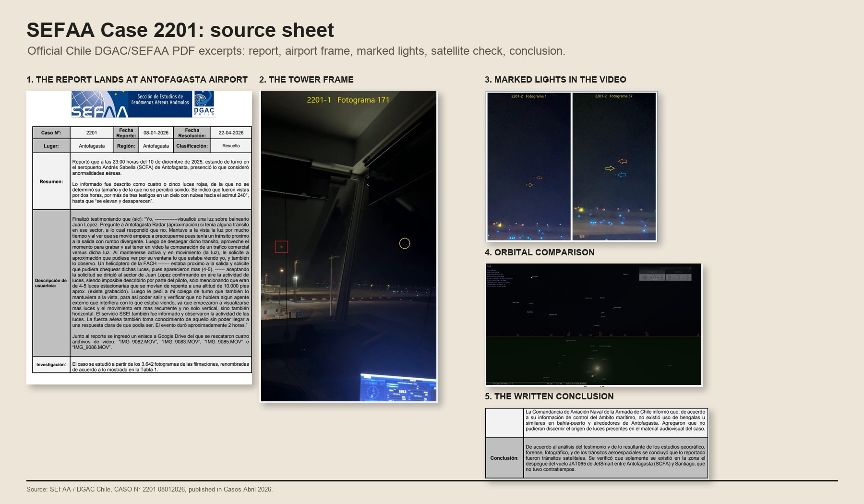Open the orbital comparison sky chart image
This screenshot has width=864, height=504.
593,324
